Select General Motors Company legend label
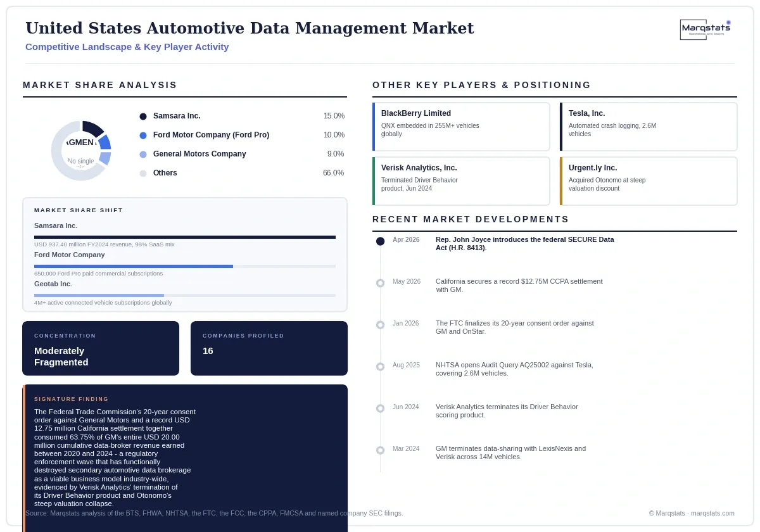This screenshot has width=760, height=532. [199, 154]
